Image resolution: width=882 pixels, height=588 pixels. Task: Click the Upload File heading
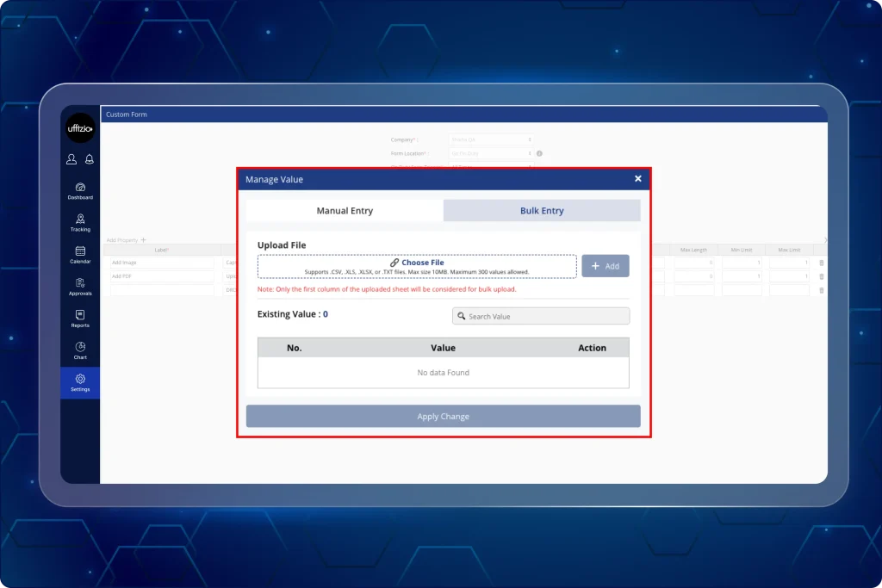pyautogui.click(x=282, y=245)
